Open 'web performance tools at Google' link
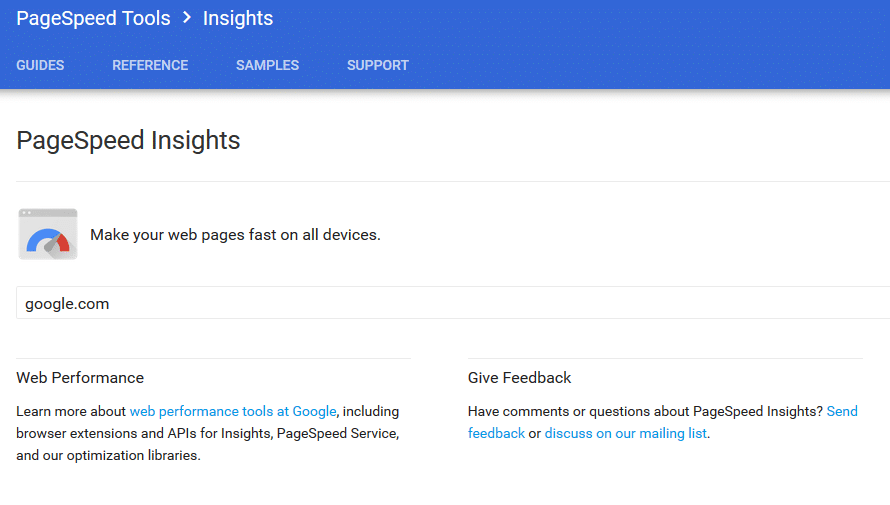 point(233,411)
